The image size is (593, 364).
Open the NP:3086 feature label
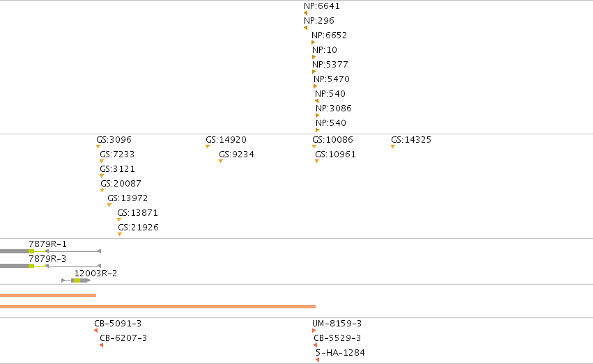(x=334, y=109)
